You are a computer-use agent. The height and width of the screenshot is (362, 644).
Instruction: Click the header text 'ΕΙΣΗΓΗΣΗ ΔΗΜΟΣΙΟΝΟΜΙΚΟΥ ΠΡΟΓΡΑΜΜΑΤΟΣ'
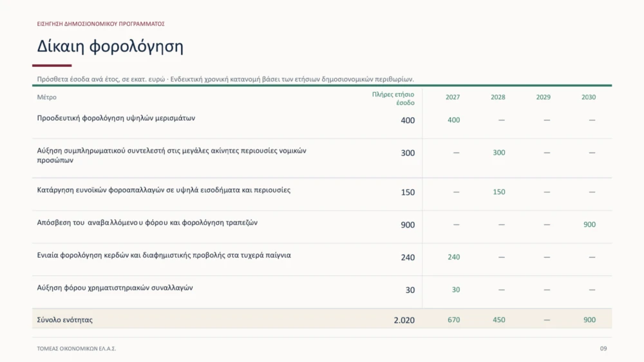(100, 24)
